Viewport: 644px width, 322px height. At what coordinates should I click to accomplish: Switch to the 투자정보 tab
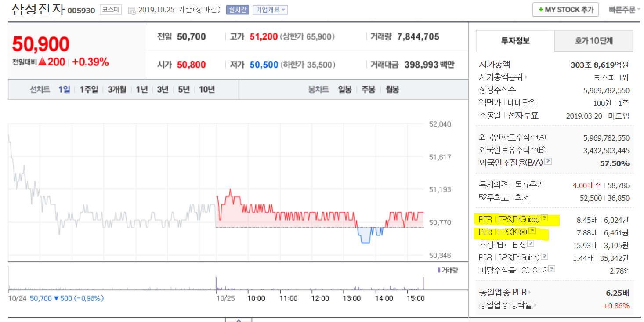pyautogui.click(x=515, y=41)
